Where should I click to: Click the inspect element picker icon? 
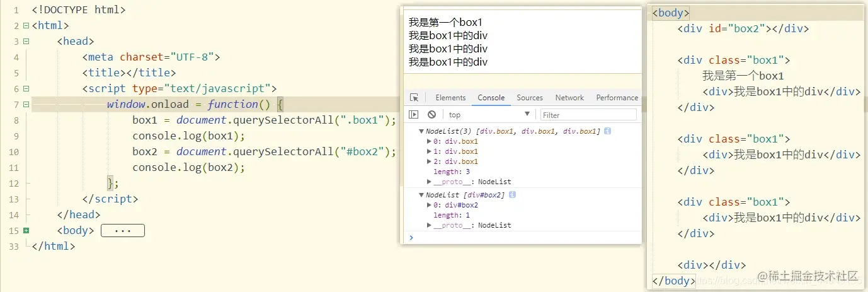click(414, 98)
